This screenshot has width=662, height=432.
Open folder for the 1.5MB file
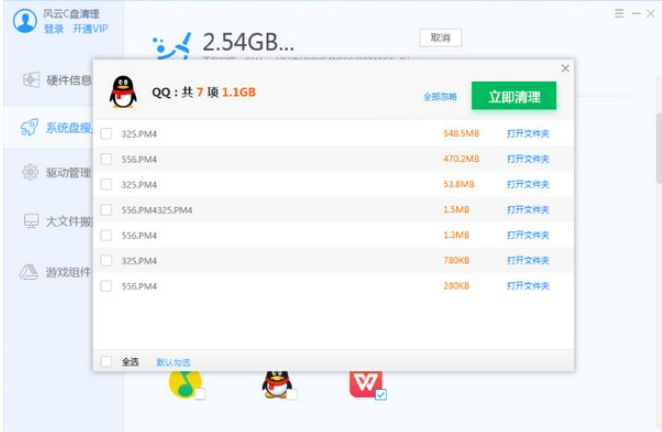[x=528, y=210]
